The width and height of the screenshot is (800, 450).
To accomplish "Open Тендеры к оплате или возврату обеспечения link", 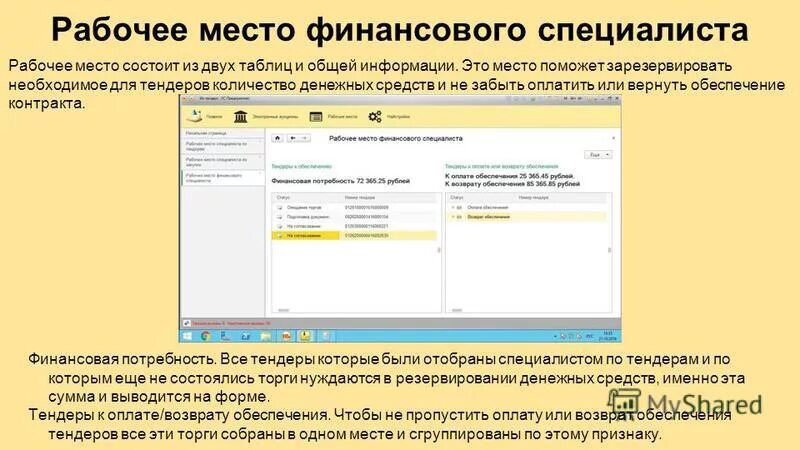I will [502, 166].
